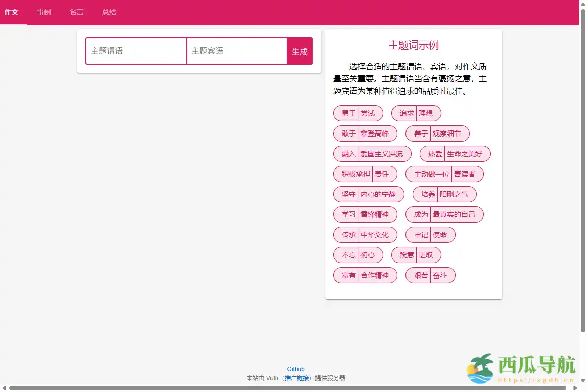Click the 主题谓语 input field
The width and height of the screenshot is (587, 392).
(x=136, y=51)
